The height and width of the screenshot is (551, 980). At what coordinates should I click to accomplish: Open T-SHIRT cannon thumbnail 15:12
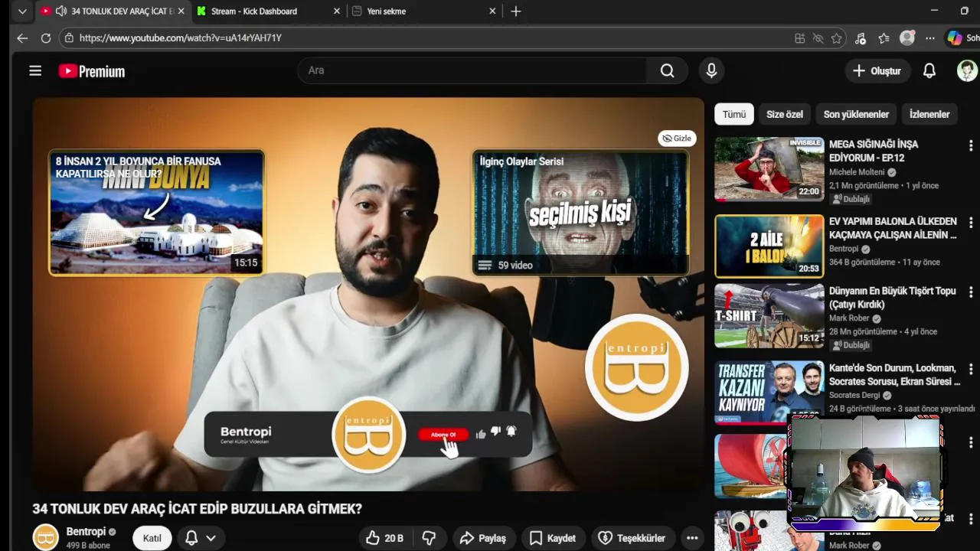(769, 316)
